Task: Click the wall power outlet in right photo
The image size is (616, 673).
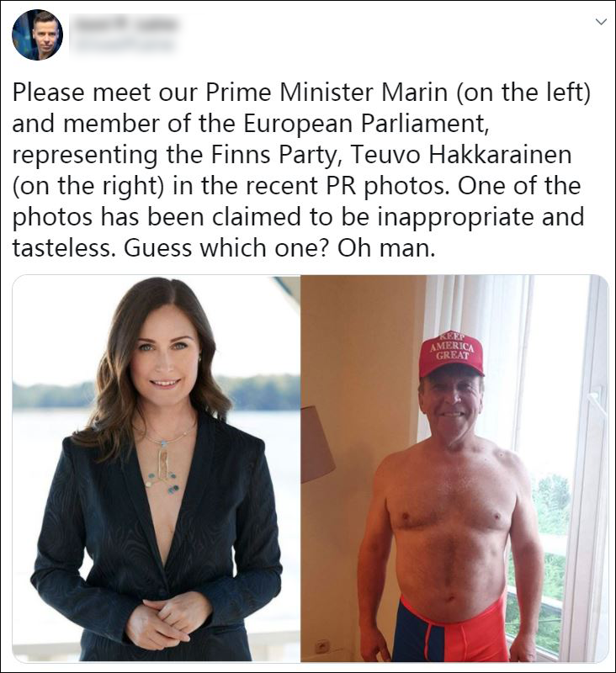Action: point(321,644)
